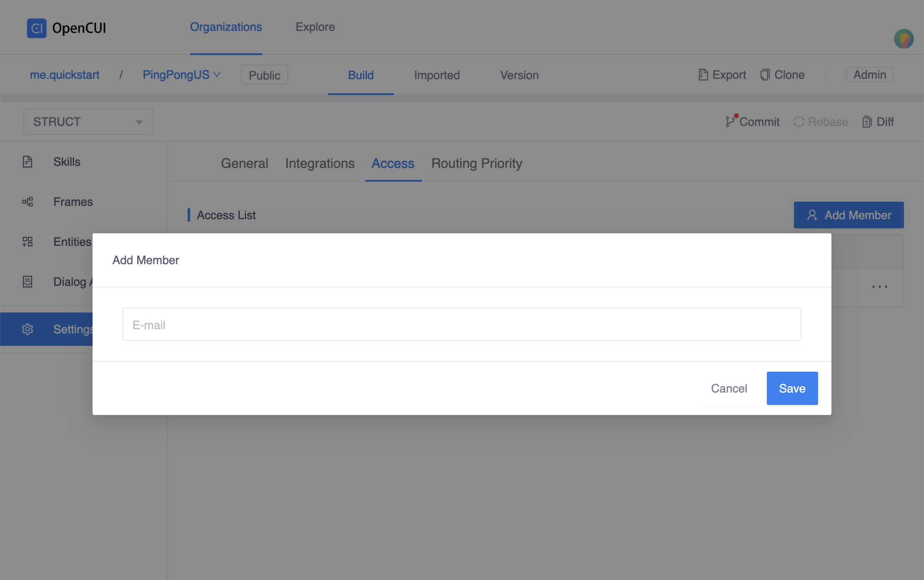Cancel the Add Member dialog
The height and width of the screenshot is (580, 924).
click(729, 388)
